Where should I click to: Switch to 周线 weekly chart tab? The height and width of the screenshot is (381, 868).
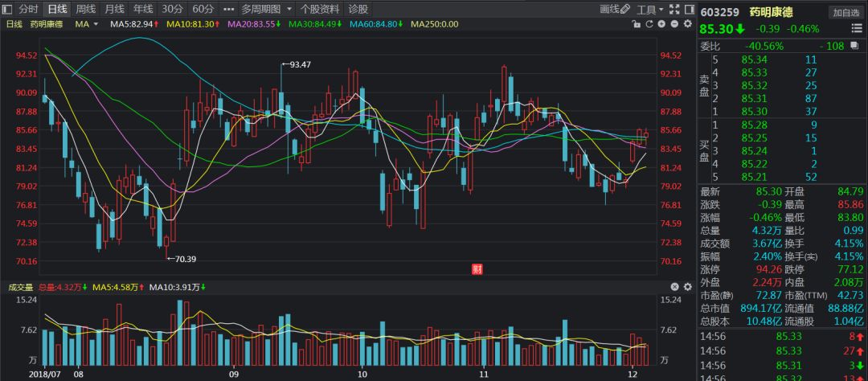85,9
